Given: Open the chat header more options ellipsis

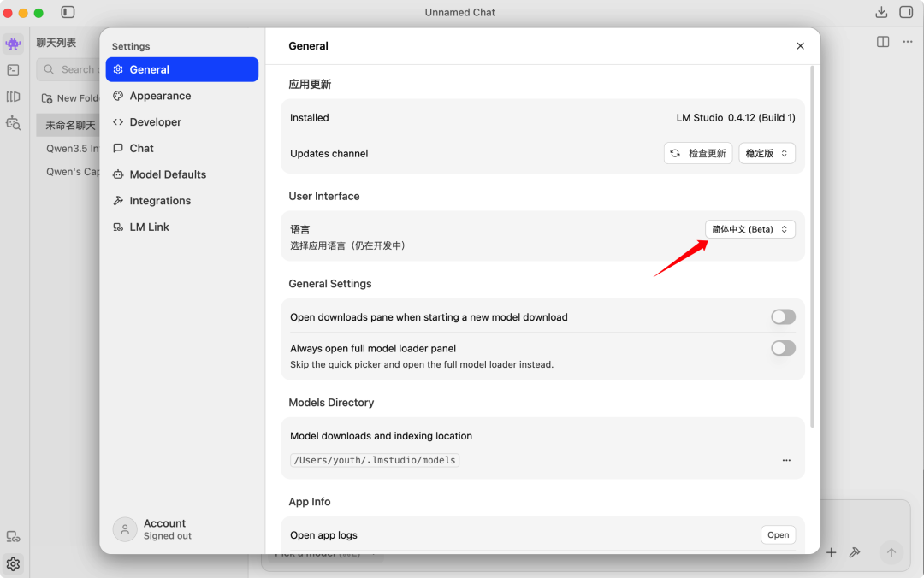Looking at the screenshot, I should coord(908,42).
